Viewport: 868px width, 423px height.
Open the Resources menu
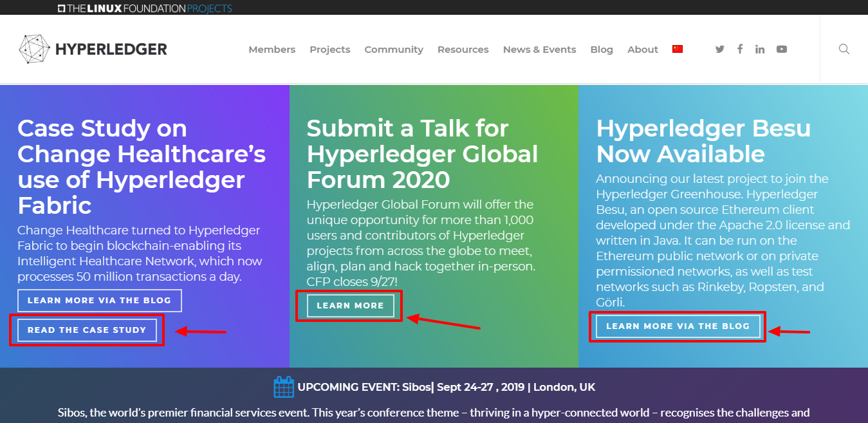pos(463,50)
